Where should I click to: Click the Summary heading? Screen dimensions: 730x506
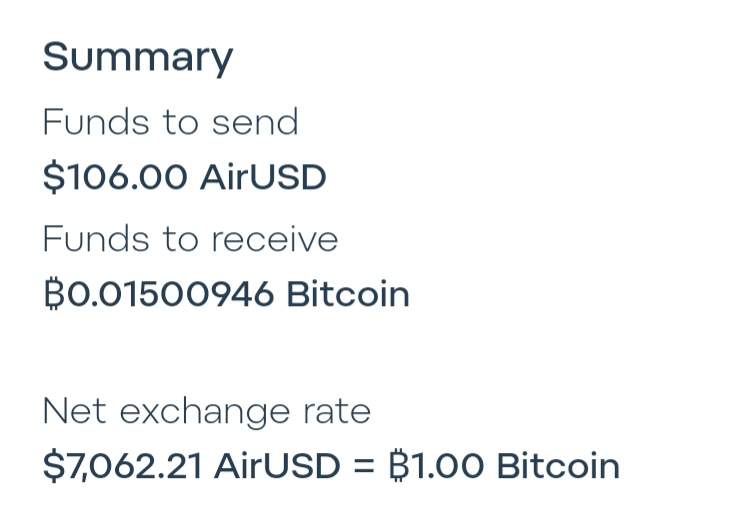pyautogui.click(x=137, y=57)
